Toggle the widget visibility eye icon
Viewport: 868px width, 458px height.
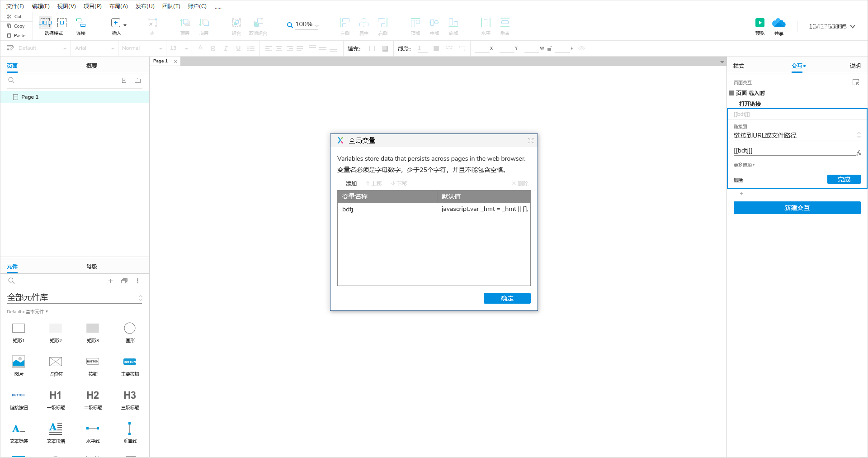(582, 48)
